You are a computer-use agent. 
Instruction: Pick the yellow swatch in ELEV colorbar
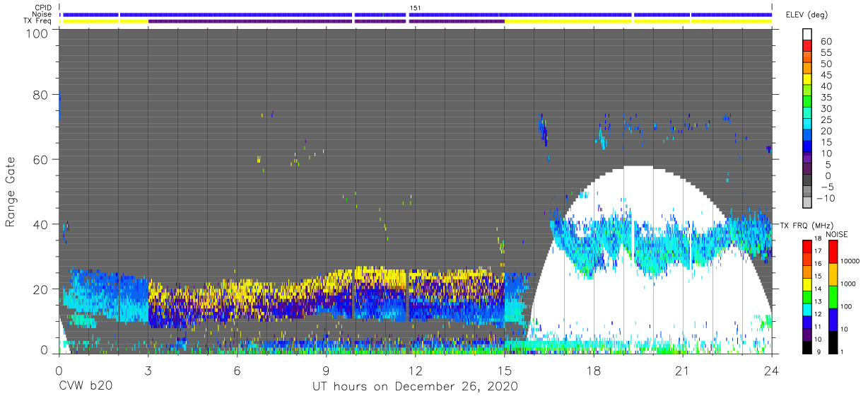(x=808, y=80)
